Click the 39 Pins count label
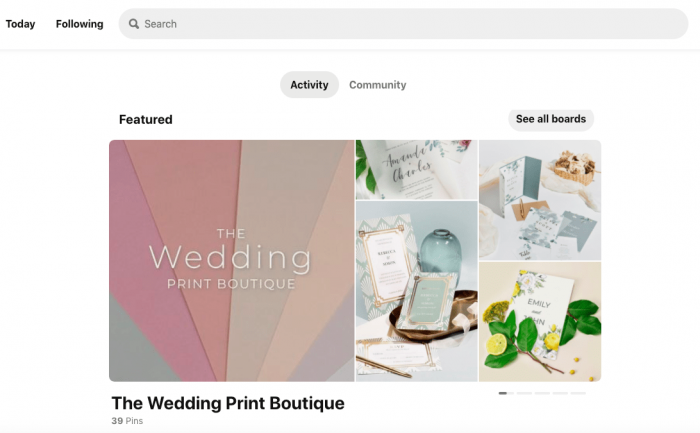The width and height of the screenshot is (700, 433). point(127,421)
